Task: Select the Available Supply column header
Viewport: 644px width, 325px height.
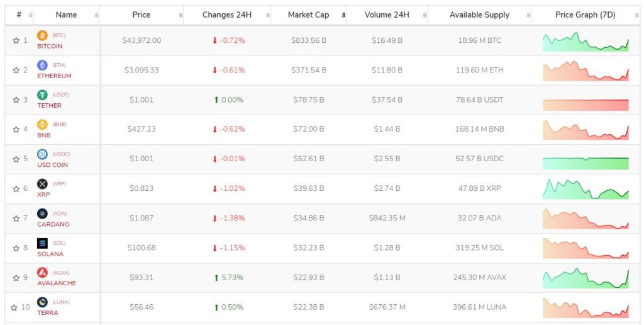Action: click(479, 15)
